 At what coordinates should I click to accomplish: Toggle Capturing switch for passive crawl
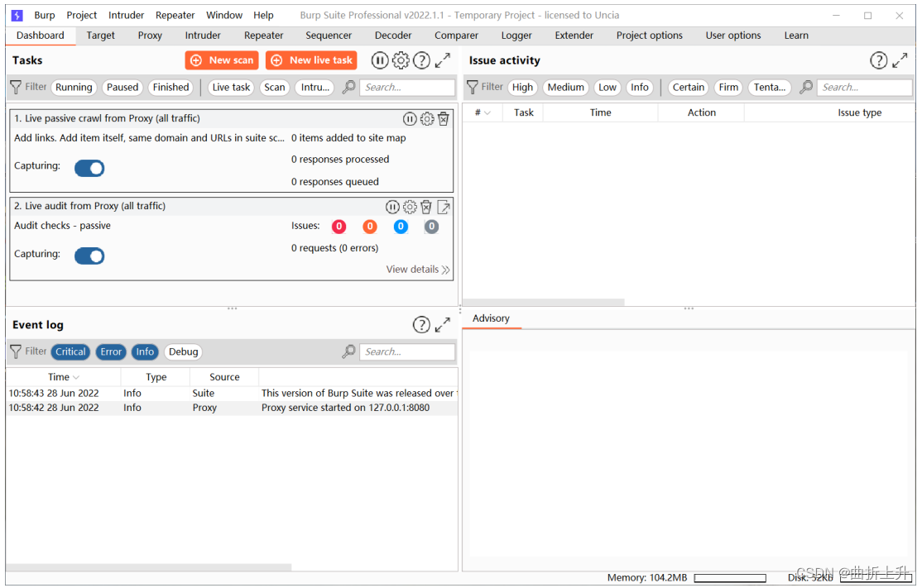pos(89,169)
